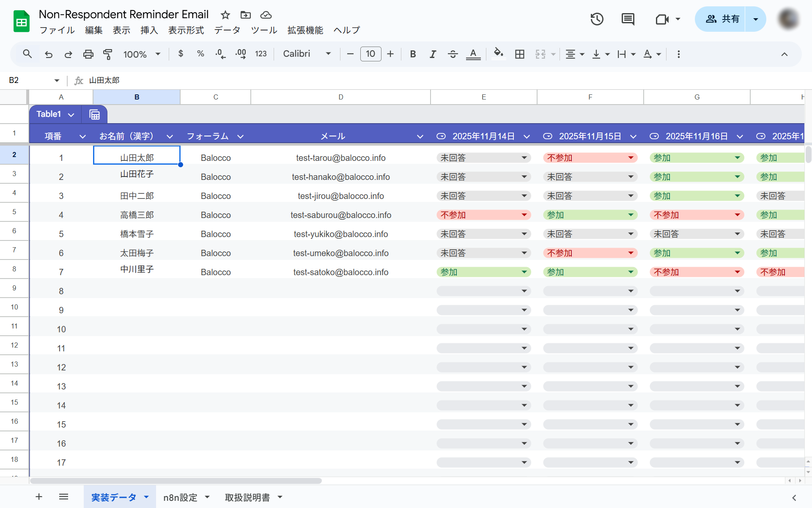Screen dimensions: 812x508
Task: Click the font size input field
Action: [370, 54]
